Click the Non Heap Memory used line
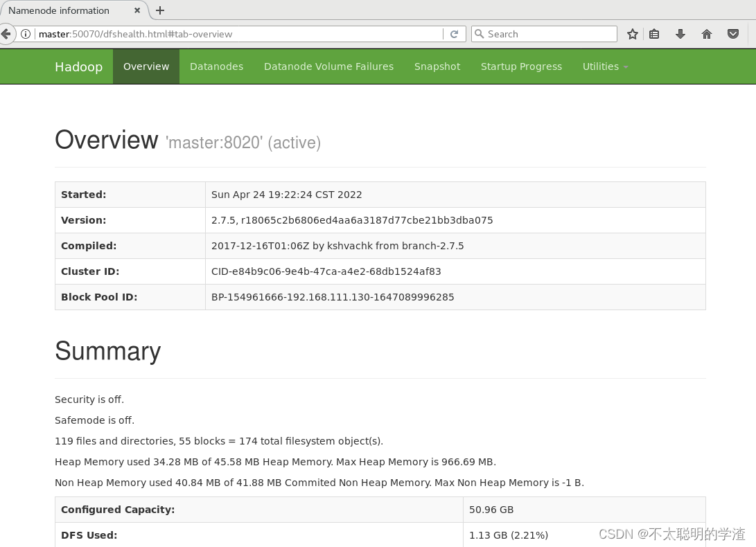756x547 pixels. pyautogui.click(x=319, y=483)
